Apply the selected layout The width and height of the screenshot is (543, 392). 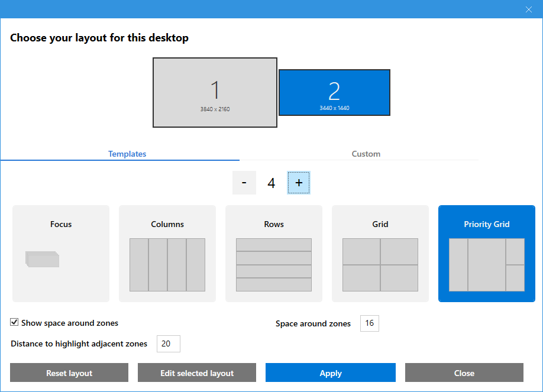[x=331, y=373]
